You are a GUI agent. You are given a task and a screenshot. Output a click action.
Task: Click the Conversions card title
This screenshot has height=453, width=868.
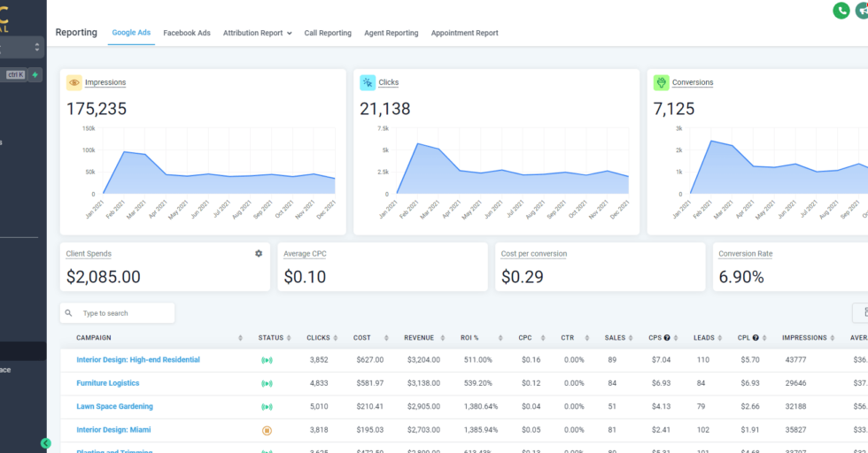pos(693,82)
